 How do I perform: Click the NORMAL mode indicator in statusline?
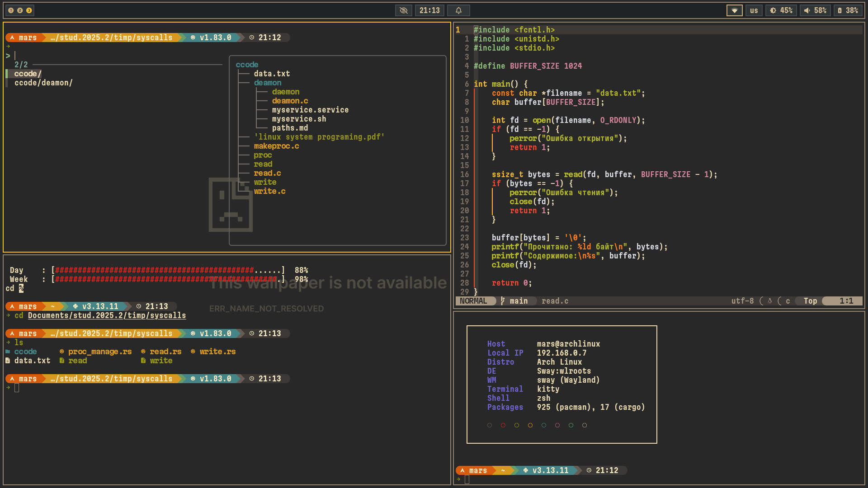tap(473, 301)
